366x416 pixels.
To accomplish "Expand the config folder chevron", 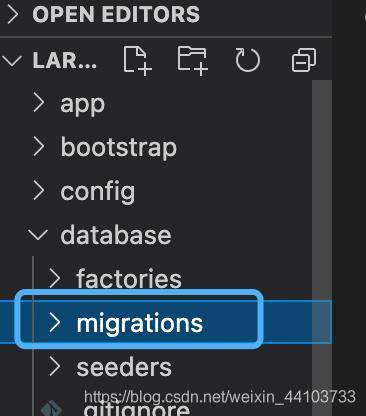I will coord(39,191).
